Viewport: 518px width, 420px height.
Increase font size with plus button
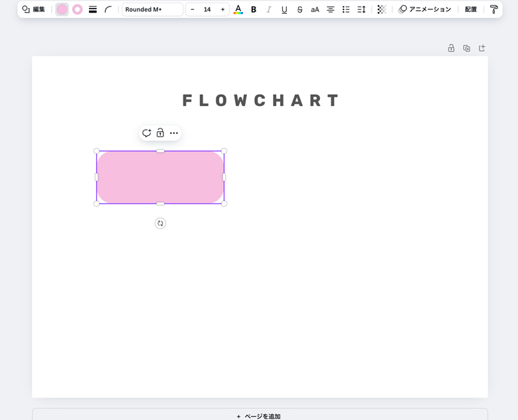[222, 9]
